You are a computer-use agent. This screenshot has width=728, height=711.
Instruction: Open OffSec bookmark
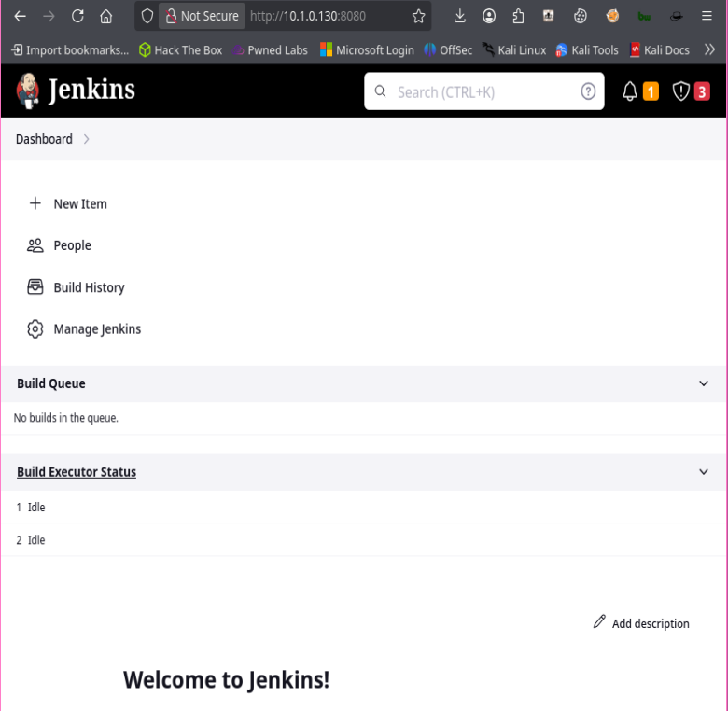click(448, 50)
